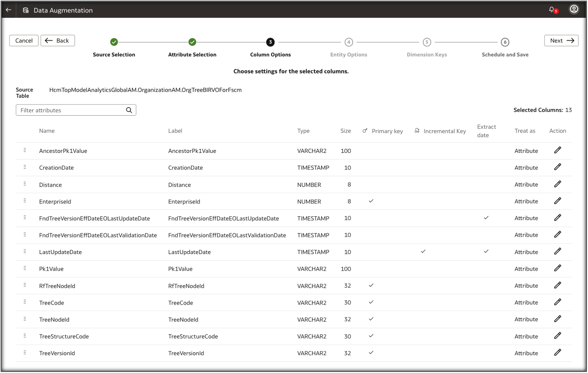Jump to Attribute Selection step

(x=192, y=42)
